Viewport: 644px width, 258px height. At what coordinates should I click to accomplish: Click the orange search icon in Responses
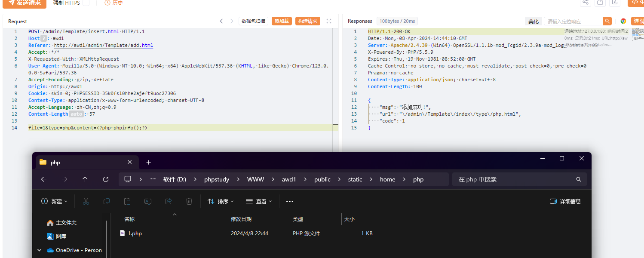(607, 21)
